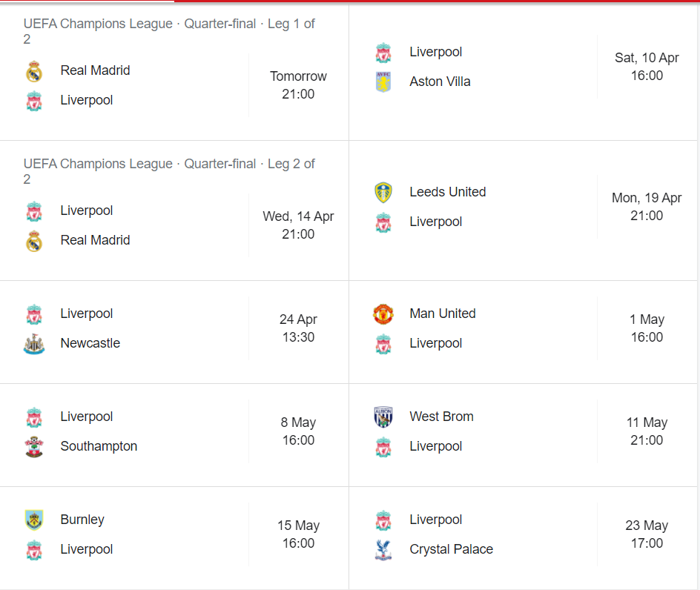Open the Champions League Quarter-final Leg 1 heading
700x590 pixels.
coord(169,31)
